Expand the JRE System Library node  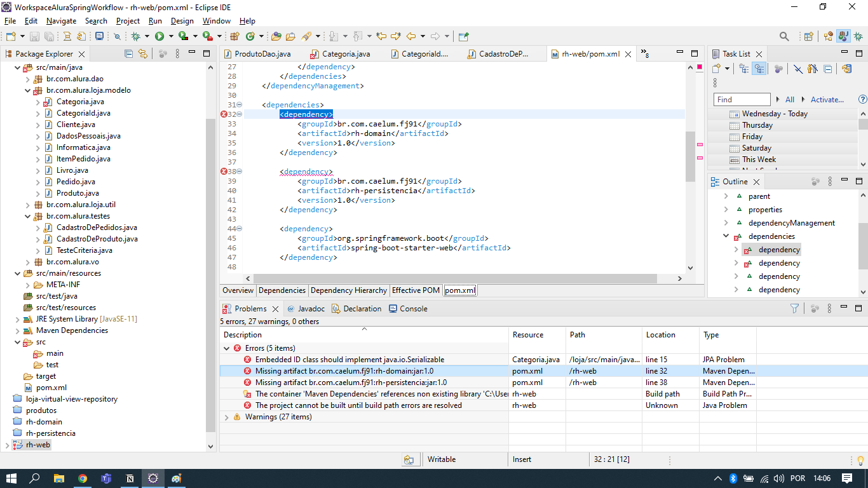tap(17, 319)
